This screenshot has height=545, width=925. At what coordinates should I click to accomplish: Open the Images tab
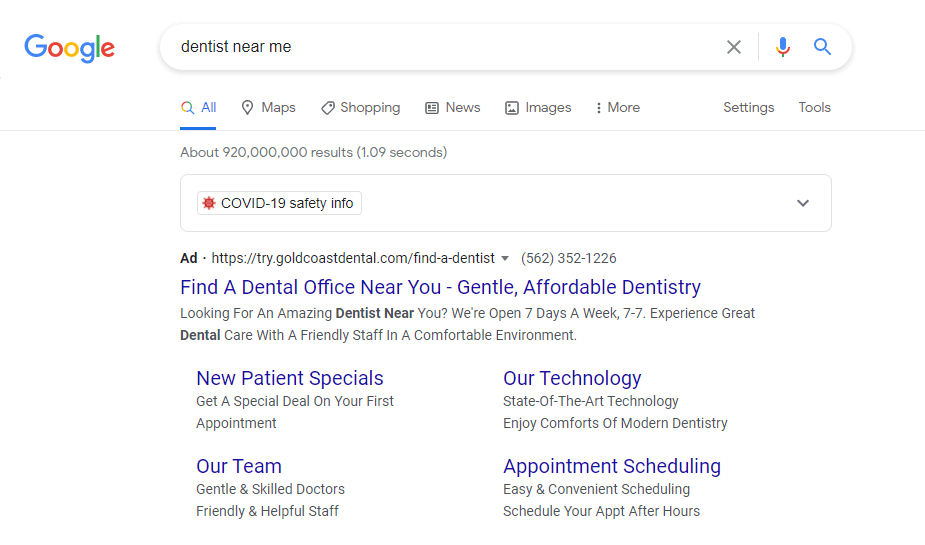point(538,107)
